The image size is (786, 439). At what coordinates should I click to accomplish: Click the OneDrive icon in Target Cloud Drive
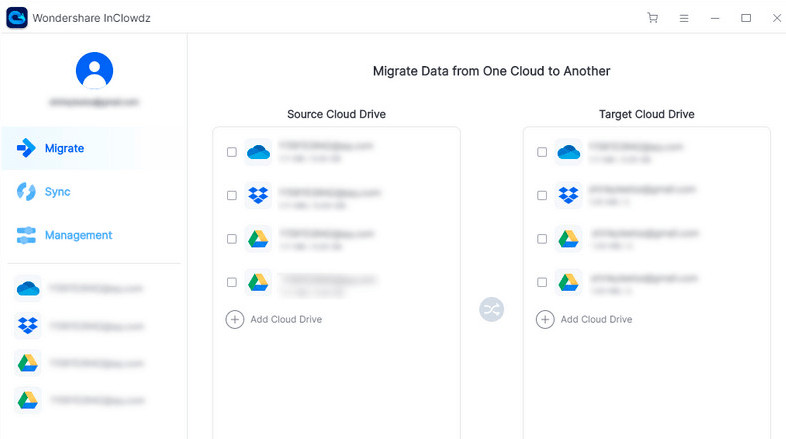coord(568,152)
